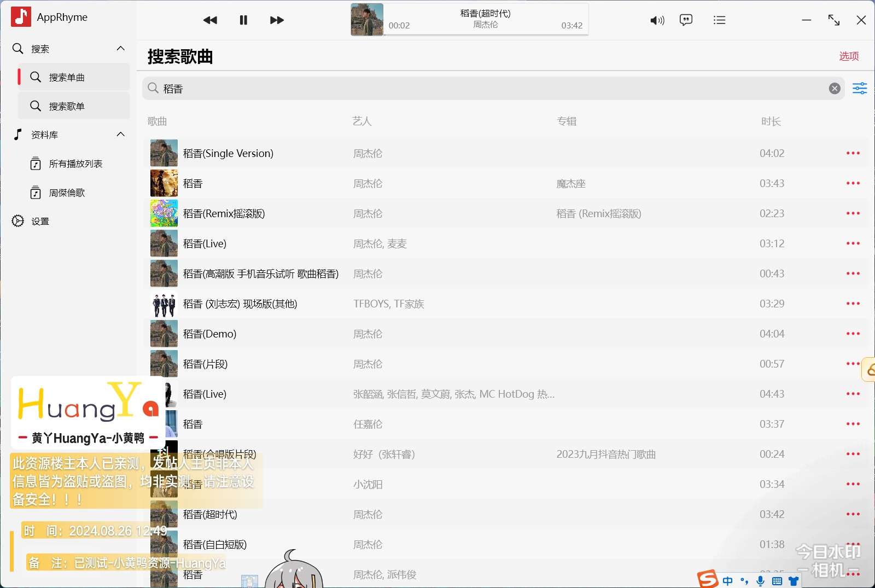Open more options for 04:43 Live row
This screenshot has height=588, width=875.
pos(853,394)
